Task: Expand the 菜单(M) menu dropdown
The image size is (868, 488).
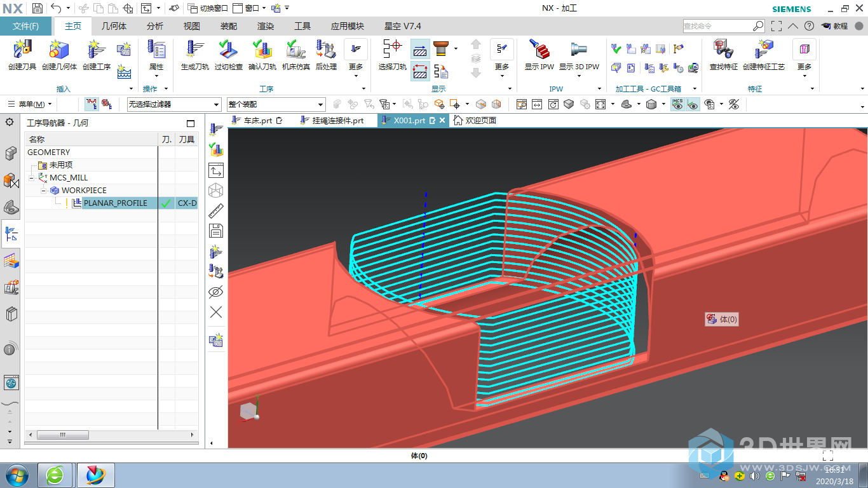Action: (30, 104)
